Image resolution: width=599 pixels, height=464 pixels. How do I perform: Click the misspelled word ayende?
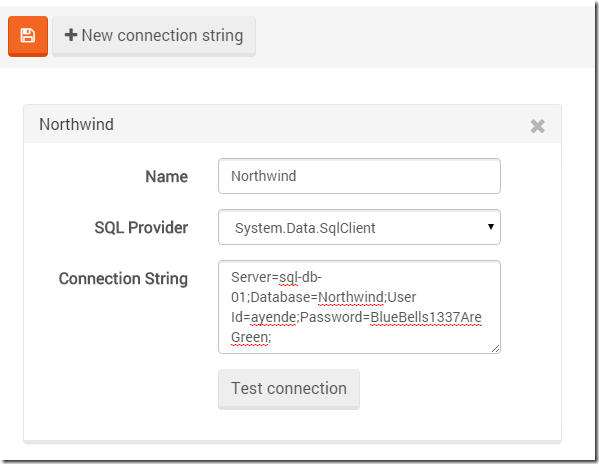[273, 318]
